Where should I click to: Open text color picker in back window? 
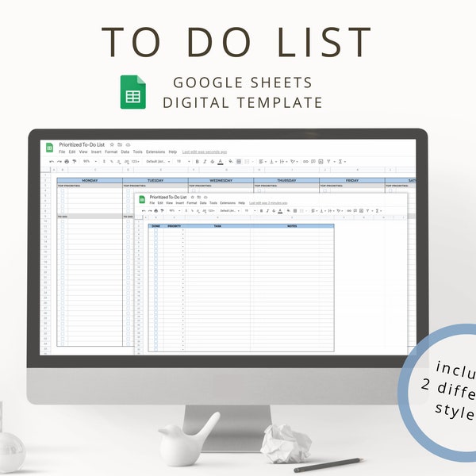221,162
